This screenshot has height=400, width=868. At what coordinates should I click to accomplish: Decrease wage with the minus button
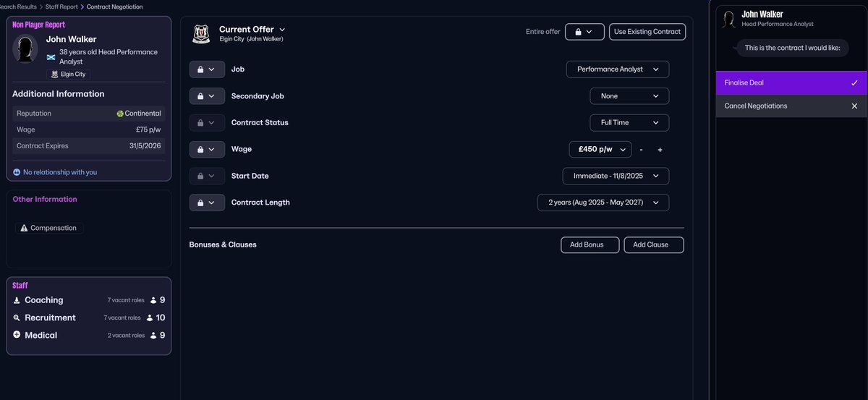click(641, 150)
